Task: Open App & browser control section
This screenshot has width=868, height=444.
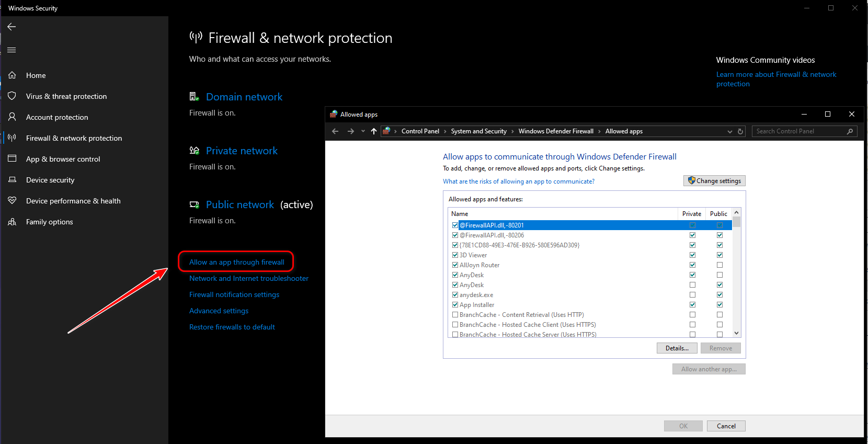Action: click(63, 159)
